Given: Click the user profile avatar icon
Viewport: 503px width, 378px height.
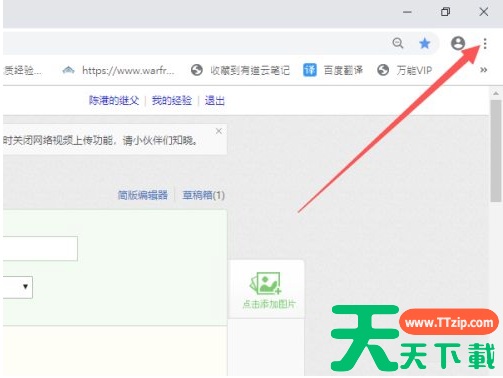Looking at the screenshot, I should pos(458,43).
